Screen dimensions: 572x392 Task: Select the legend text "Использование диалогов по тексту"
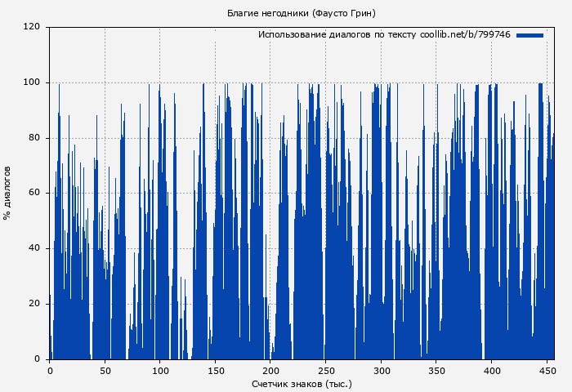[337, 35]
